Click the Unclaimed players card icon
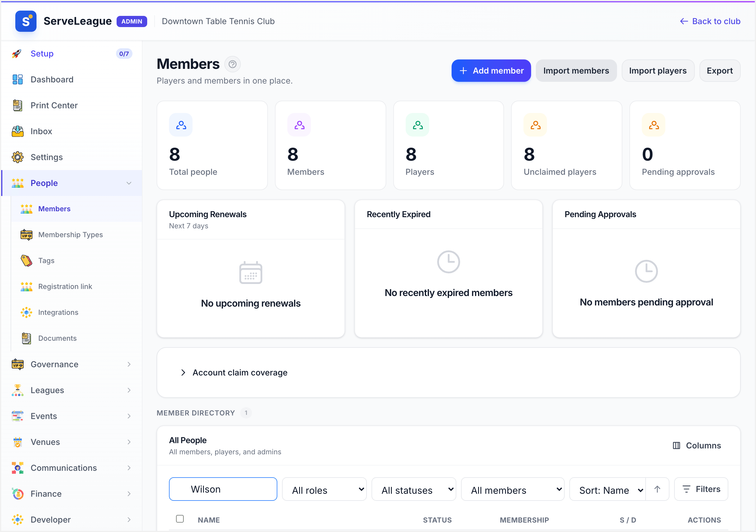Image resolution: width=756 pixels, height=532 pixels. [535, 125]
